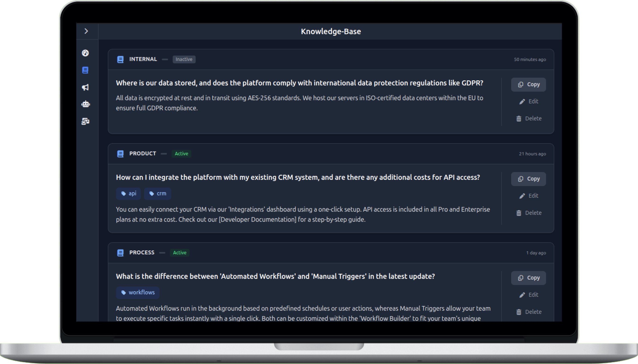The height and width of the screenshot is (364, 638).
Task: Toggle the PRODUCT section's active switch
Action: 164,154
